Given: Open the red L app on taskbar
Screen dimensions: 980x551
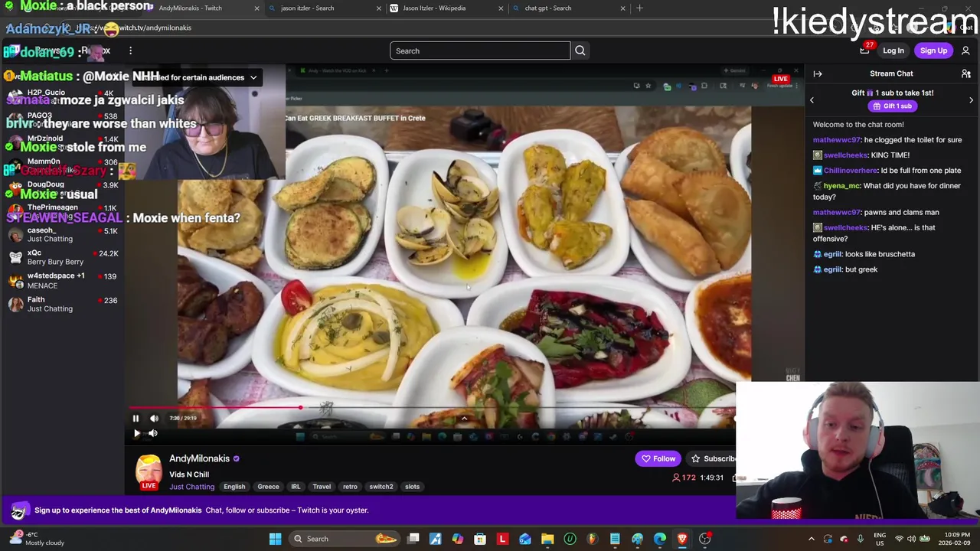Looking at the screenshot, I should click(x=502, y=539).
